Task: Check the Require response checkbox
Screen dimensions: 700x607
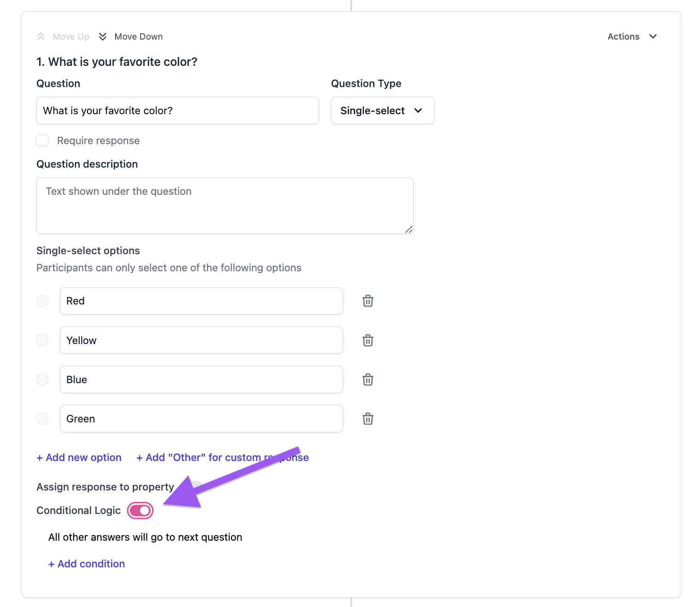Action: coord(42,140)
